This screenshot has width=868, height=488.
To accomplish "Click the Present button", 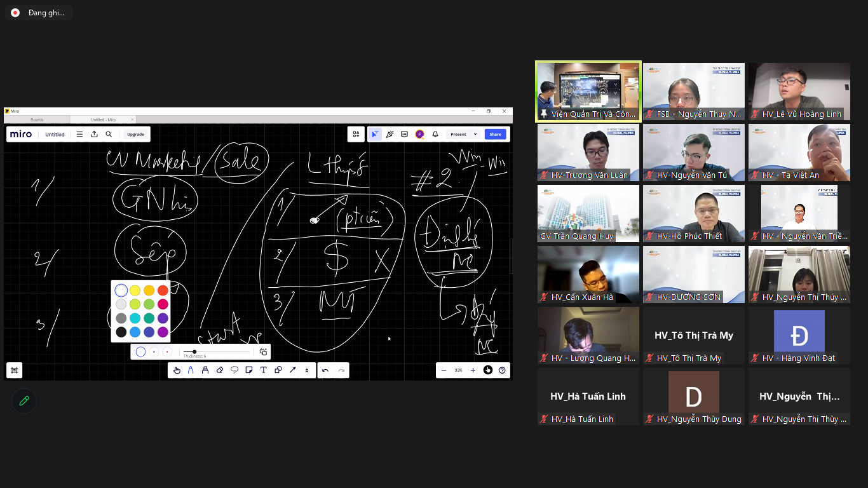I will (x=458, y=134).
